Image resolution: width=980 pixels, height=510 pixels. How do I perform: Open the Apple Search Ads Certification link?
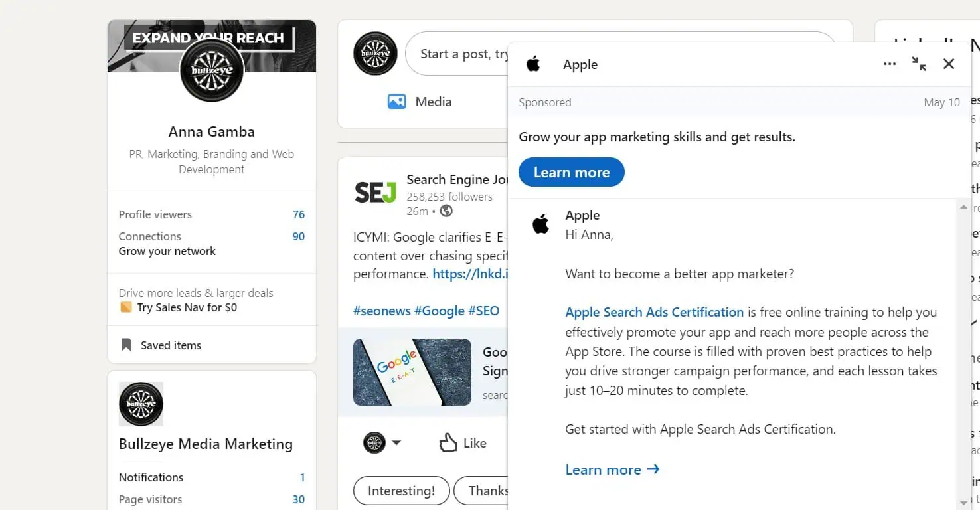pyautogui.click(x=654, y=312)
